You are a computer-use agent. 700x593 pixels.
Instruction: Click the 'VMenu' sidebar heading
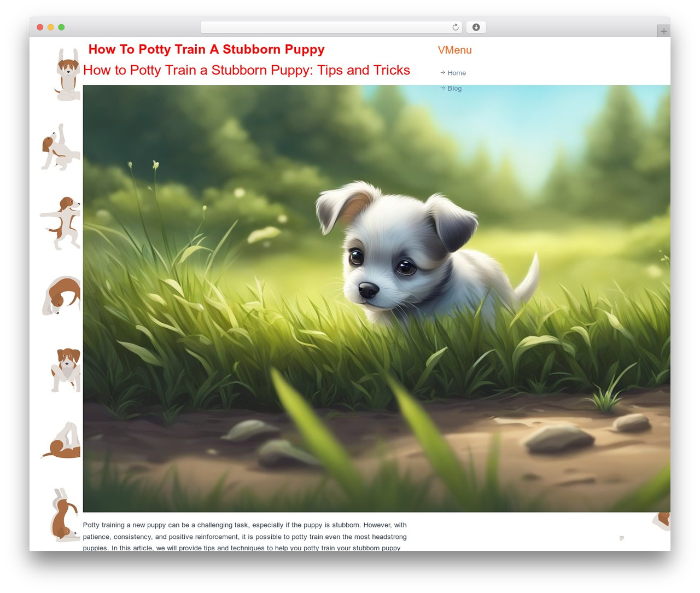[454, 50]
